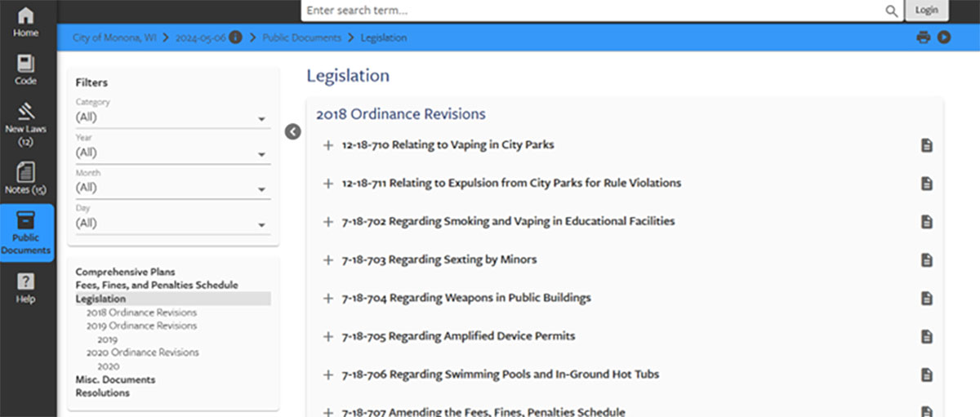
Task: Click the info icon beside 2024-05-06
Action: (x=235, y=38)
